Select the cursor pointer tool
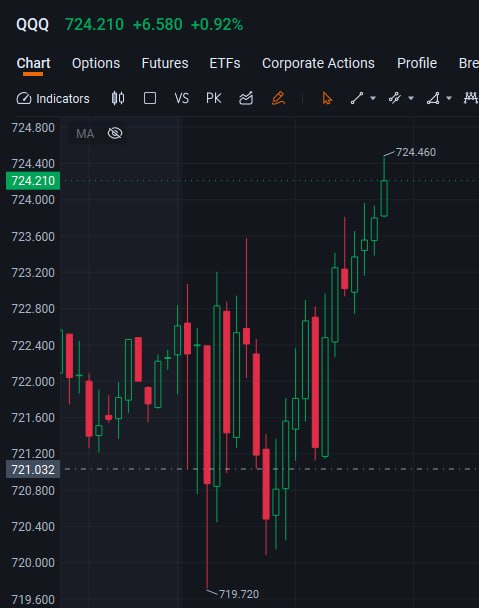This screenshot has width=479, height=608. coord(327,98)
